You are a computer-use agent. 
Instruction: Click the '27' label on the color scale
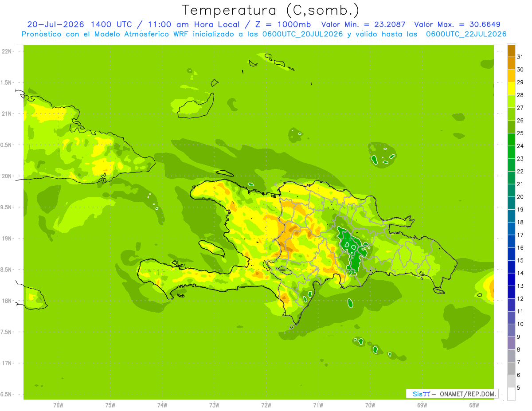(x=520, y=108)
